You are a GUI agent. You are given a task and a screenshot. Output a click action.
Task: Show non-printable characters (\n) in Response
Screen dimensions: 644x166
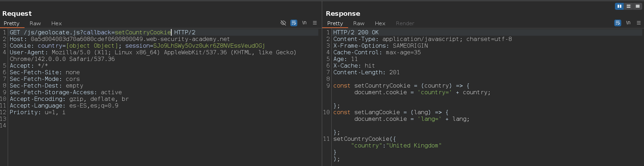click(x=628, y=23)
